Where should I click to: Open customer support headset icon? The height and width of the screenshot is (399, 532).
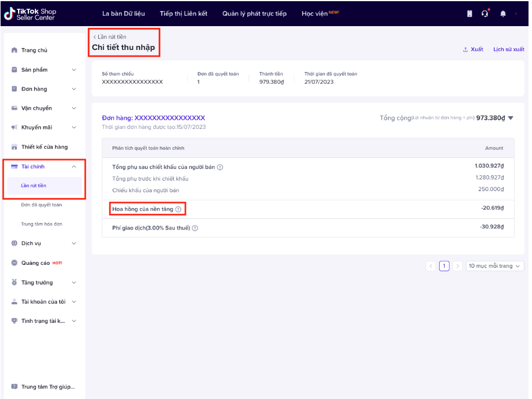[485, 14]
